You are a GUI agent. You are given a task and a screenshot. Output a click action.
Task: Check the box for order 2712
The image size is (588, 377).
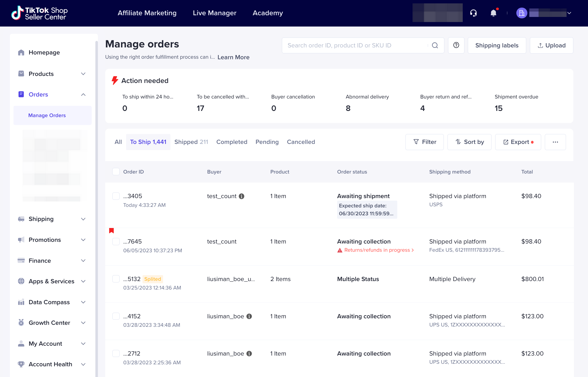pyautogui.click(x=116, y=353)
